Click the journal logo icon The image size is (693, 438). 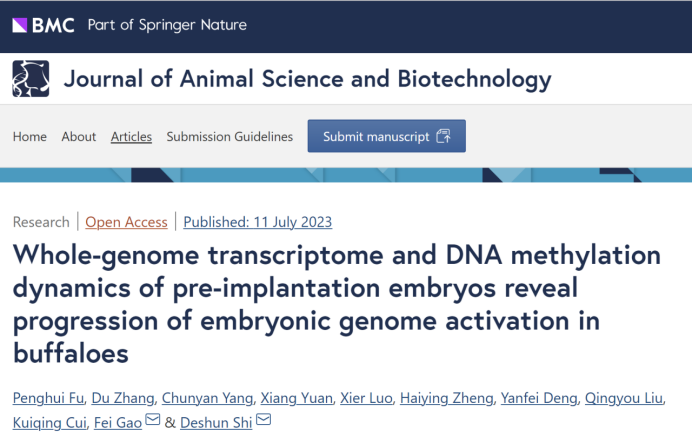(x=30, y=79)
